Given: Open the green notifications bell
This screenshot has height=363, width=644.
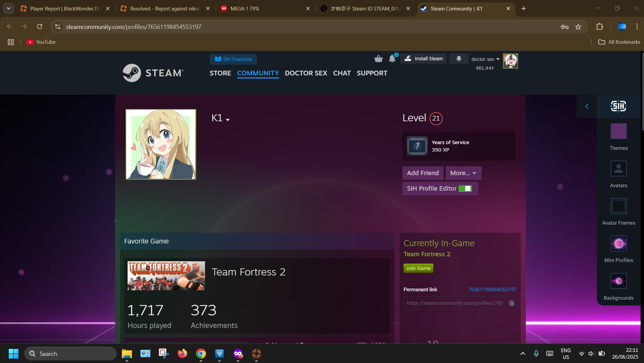Looking at the screenshot, I should (392, 59).
